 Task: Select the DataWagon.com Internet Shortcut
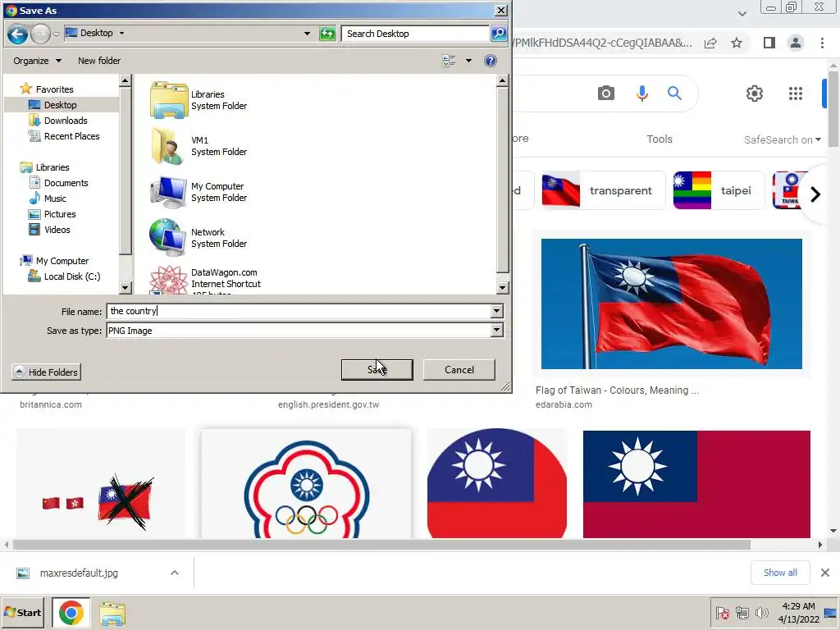pyautogui.click(x=205, y=280)
